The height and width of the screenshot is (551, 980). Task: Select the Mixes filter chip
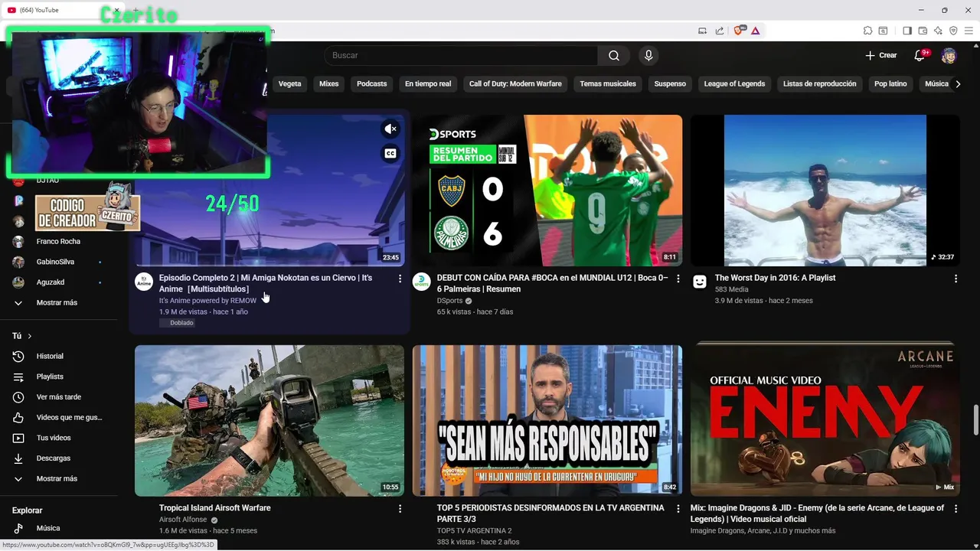329,84
